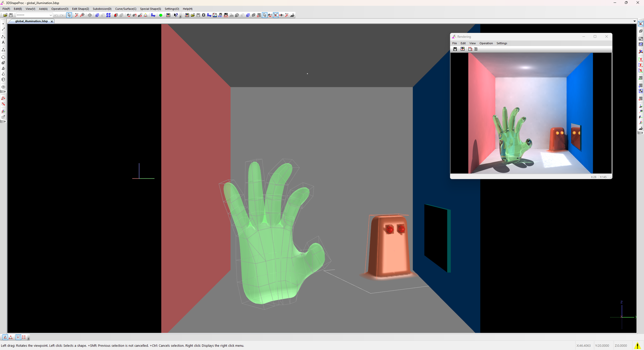Open the Subdivision(D) menu

102,9
